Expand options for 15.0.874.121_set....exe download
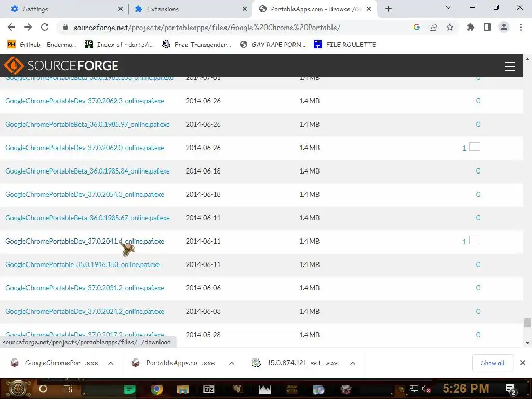Image resolution: width=532 pixels, height=399 pixels. click(353, 363)
